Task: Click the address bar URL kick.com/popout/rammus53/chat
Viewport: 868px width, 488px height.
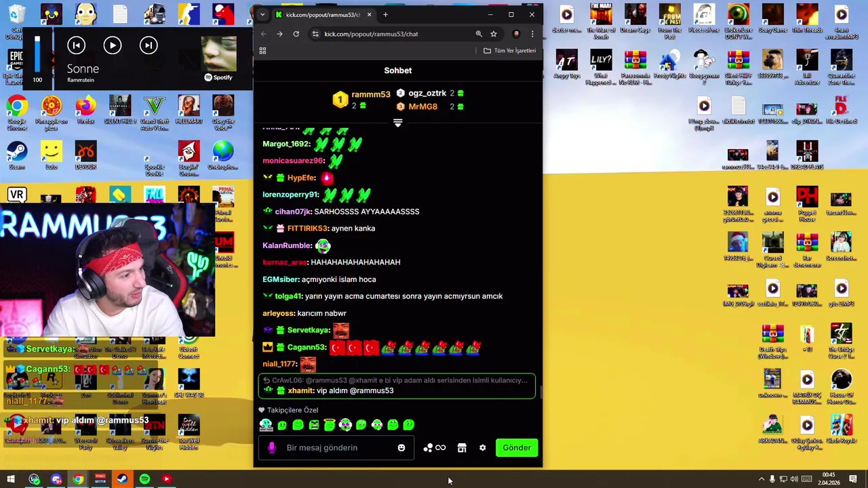Action: (371, 34)
